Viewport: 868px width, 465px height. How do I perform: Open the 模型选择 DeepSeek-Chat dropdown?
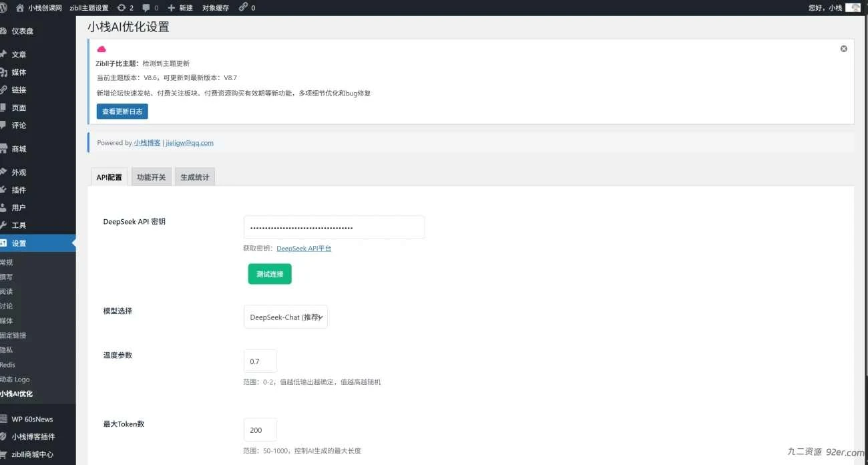(x=286, y=317)
